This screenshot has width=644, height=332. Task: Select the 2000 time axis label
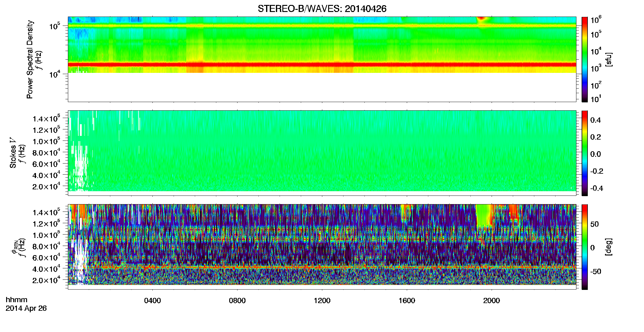(492, 301)
